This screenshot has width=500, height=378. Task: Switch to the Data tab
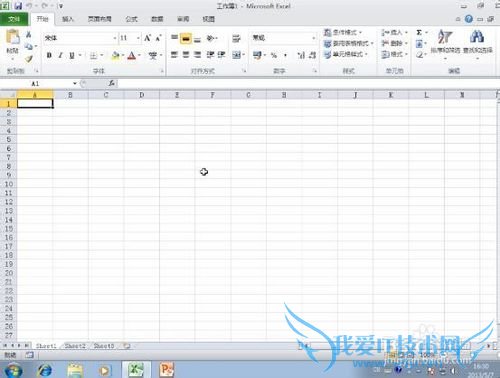[157, 19]
